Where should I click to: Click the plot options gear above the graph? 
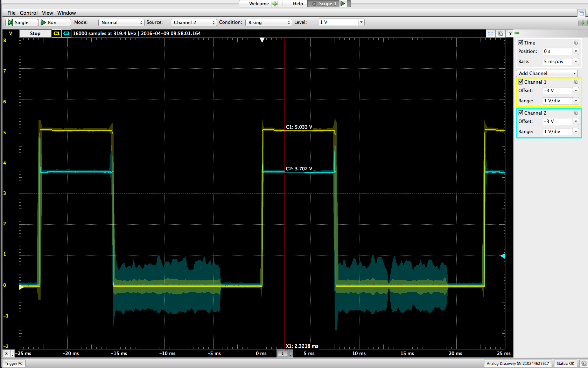(500, 33)
